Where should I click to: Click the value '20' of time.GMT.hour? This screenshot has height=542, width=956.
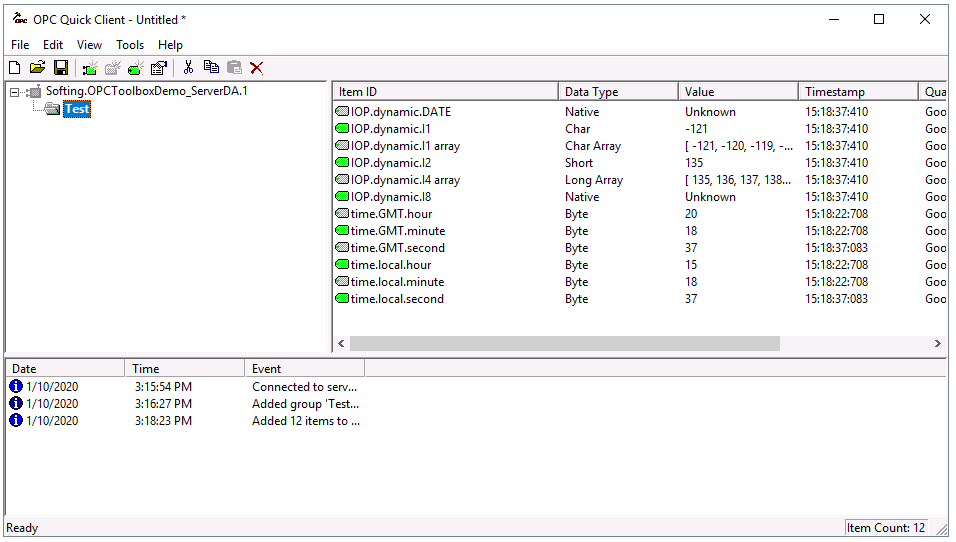point(691,214)
